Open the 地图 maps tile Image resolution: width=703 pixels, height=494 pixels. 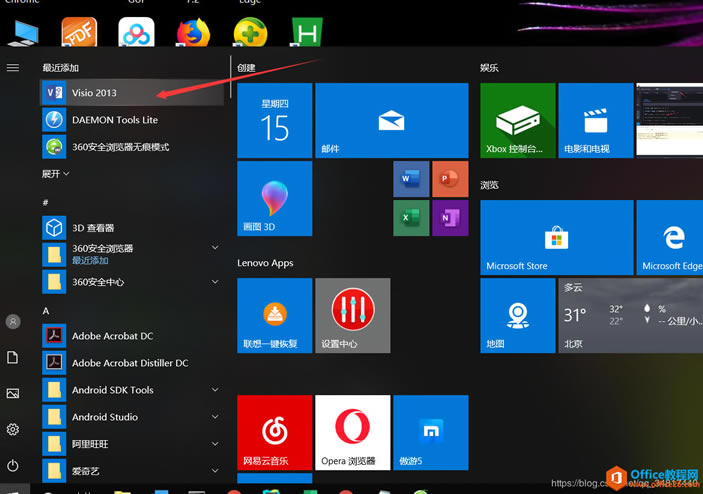(x=517, y=315)
